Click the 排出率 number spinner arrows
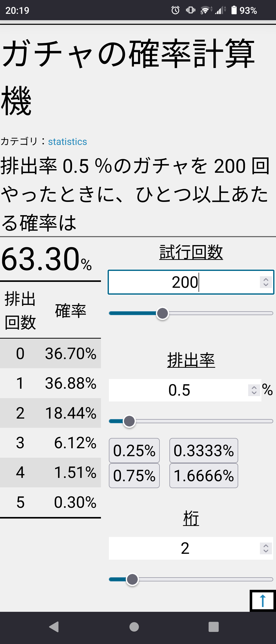The height and width of the screenshot is (644, 276). pos(254,390)
